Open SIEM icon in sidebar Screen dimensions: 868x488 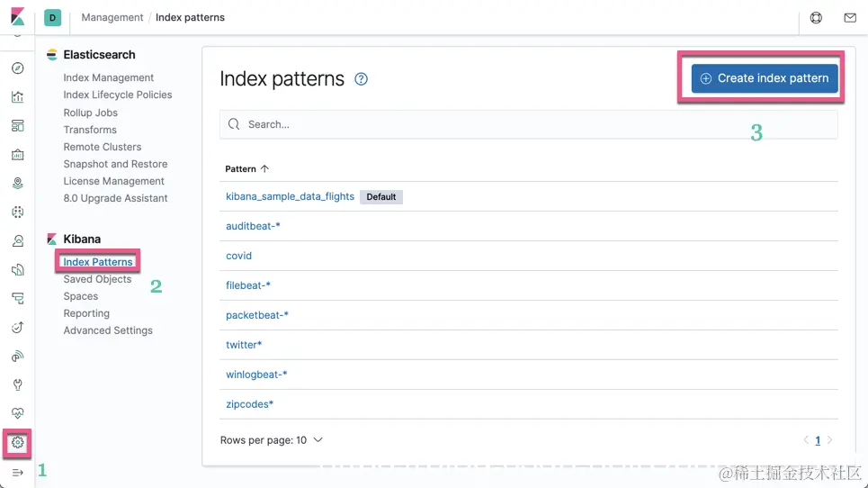pos(18,357)
